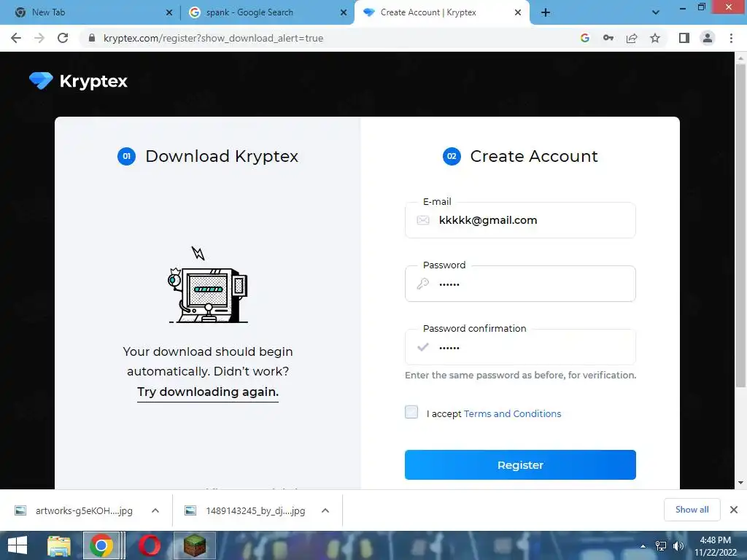Switch to spank - Google Search tab
The image size is (747, 560).
coord(267,12)
